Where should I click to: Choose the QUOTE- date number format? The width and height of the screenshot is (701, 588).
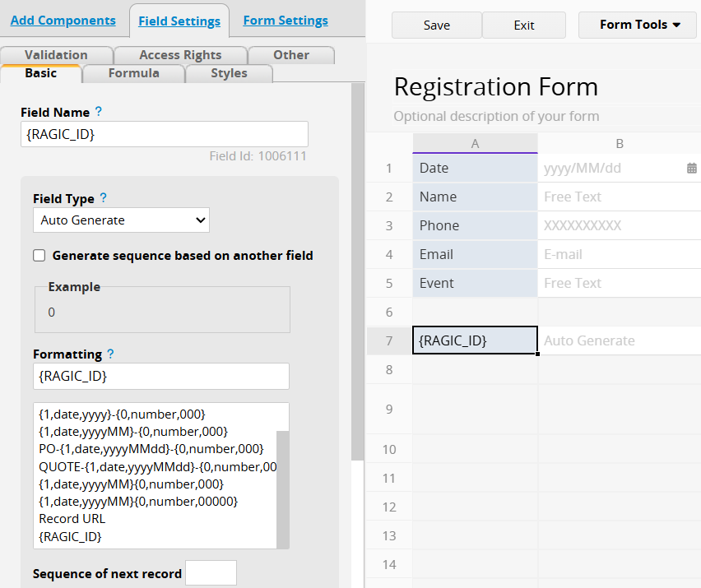click(x=157, y=467)
